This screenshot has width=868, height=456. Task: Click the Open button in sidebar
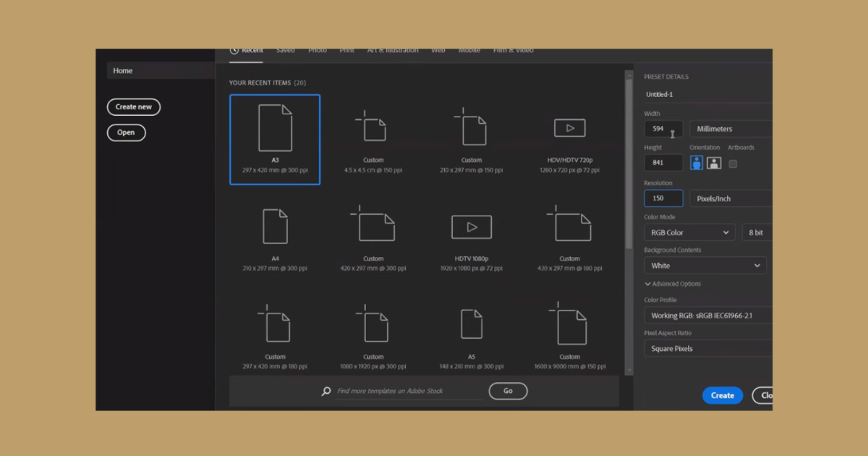(x=126, y=132)
